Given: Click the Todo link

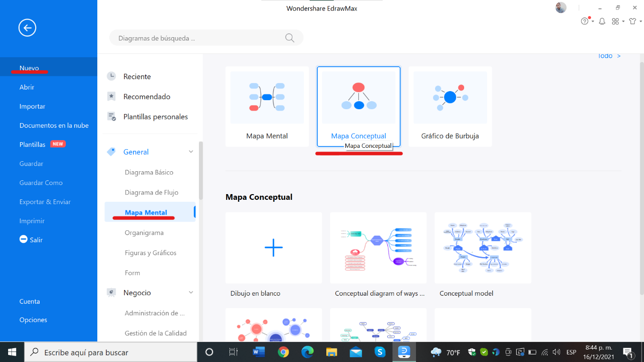Looking at the screenshot, I should tap(609, 56).
